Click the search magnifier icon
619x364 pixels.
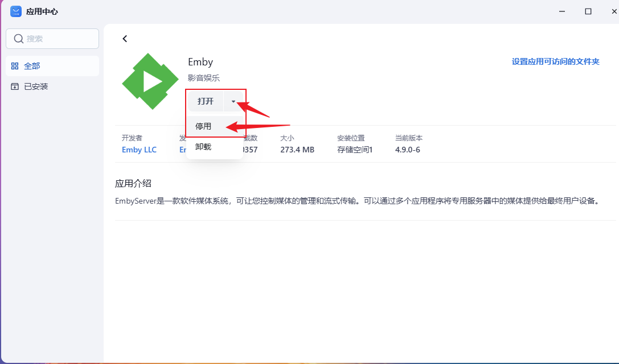tap(19, 39)
